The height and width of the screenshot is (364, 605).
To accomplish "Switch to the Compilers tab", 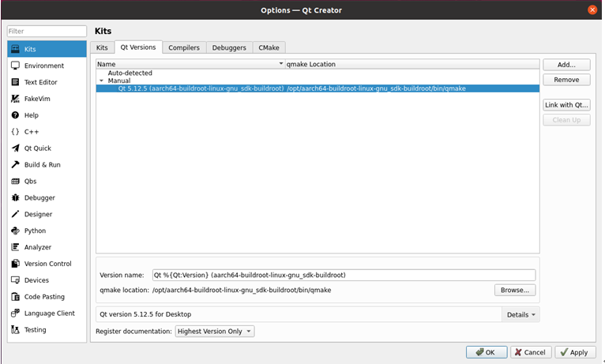I will point(184,47).
